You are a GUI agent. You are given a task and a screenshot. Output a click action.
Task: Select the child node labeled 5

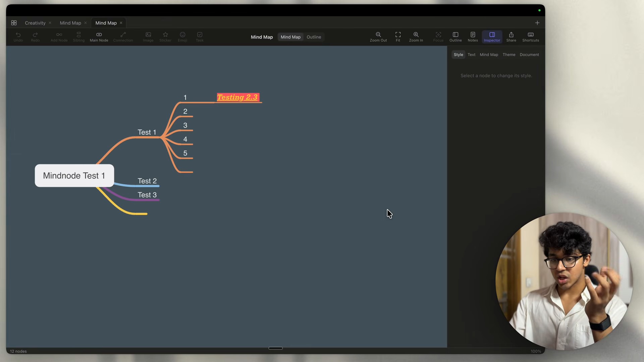click(185, 153)
